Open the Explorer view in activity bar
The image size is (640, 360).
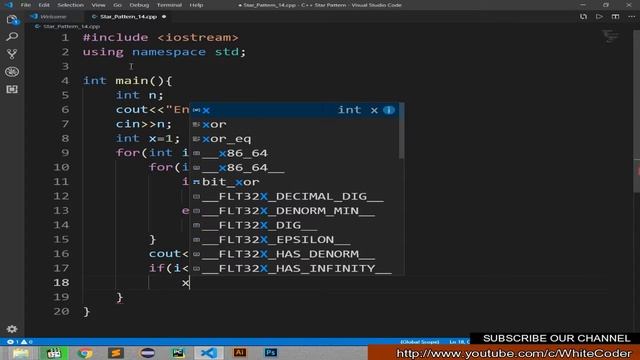pyautogui.click(x=12, y=20)
